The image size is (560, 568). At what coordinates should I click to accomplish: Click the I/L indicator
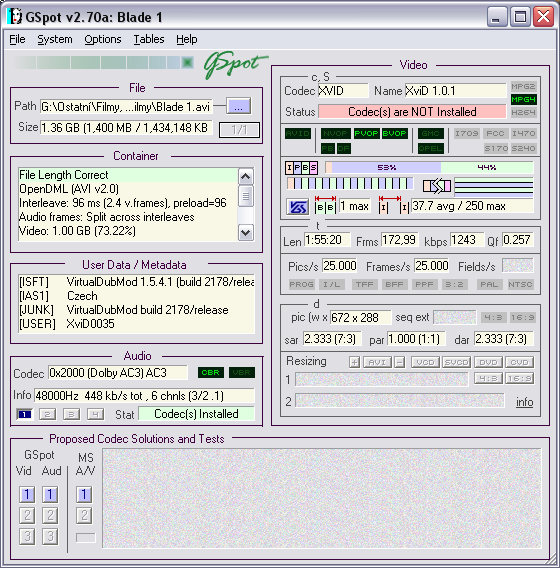[332, 284]
